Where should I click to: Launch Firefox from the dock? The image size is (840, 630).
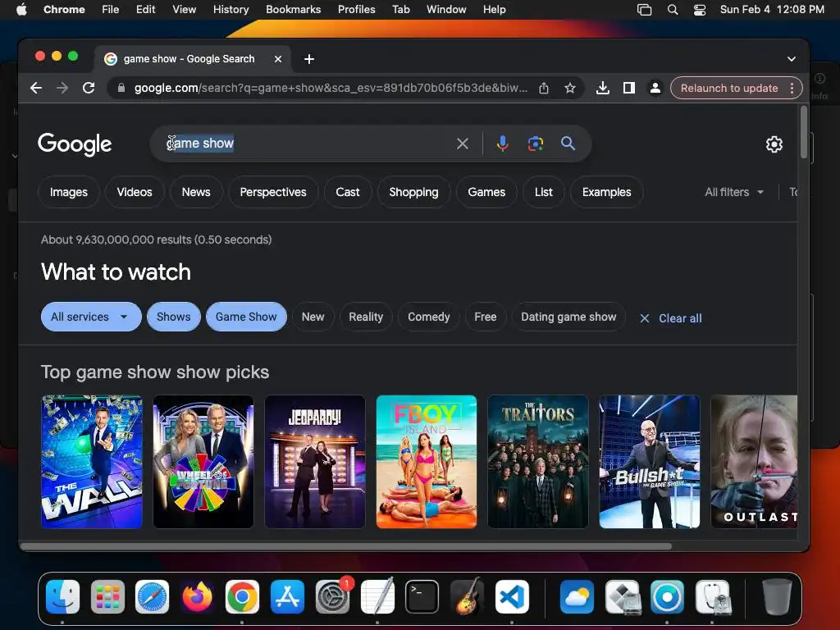197,597
